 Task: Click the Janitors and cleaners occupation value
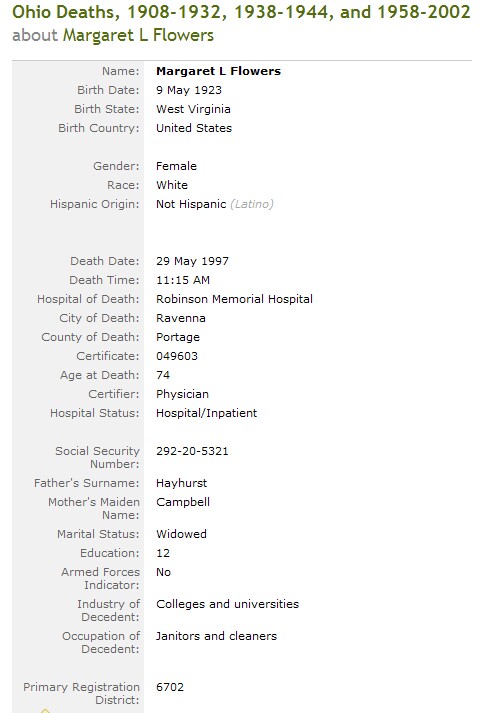coord(217,636)
